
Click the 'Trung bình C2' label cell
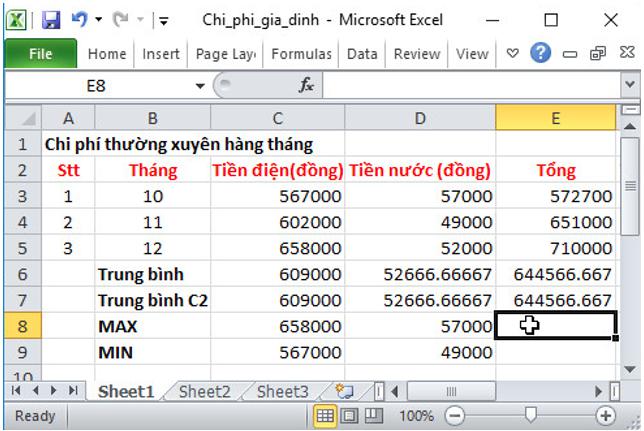[152, 300]
